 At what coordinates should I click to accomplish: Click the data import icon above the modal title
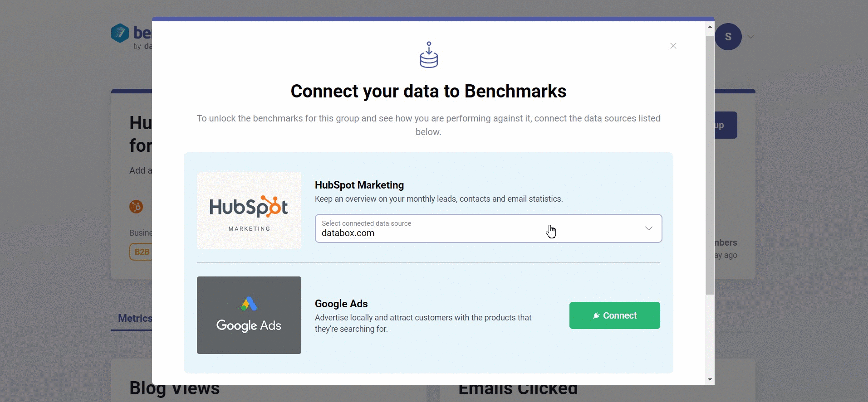(428, 54)
